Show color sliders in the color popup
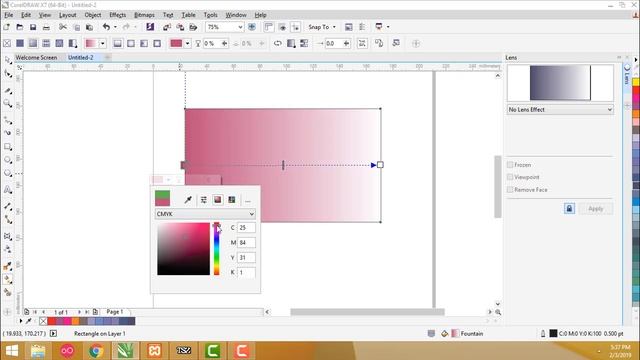 (204, 200)
